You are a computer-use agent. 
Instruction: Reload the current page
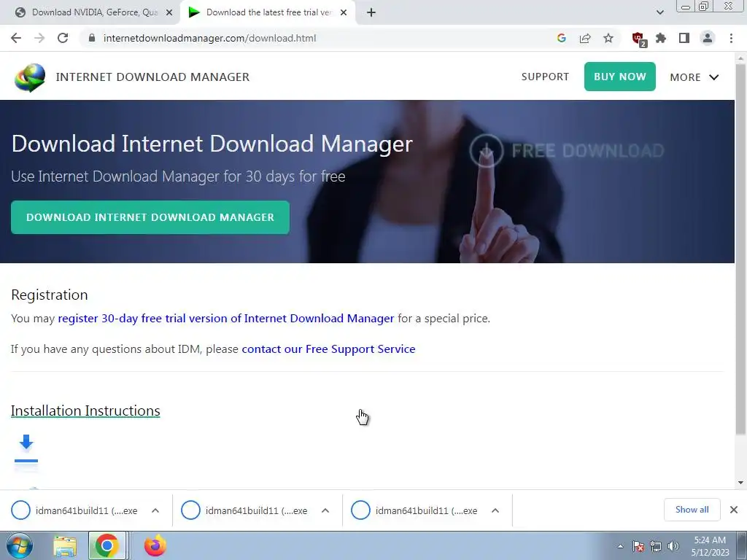(x=63, y=38)
